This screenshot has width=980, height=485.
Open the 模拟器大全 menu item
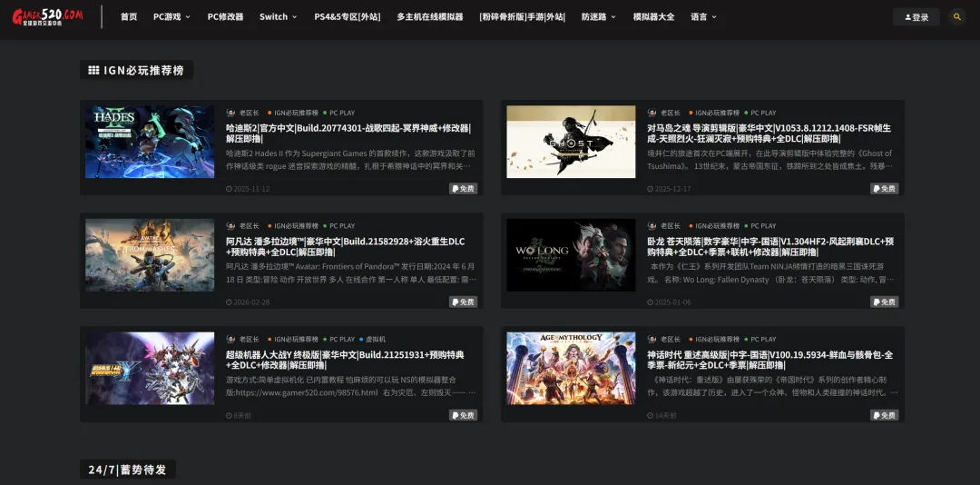(653, 17)
